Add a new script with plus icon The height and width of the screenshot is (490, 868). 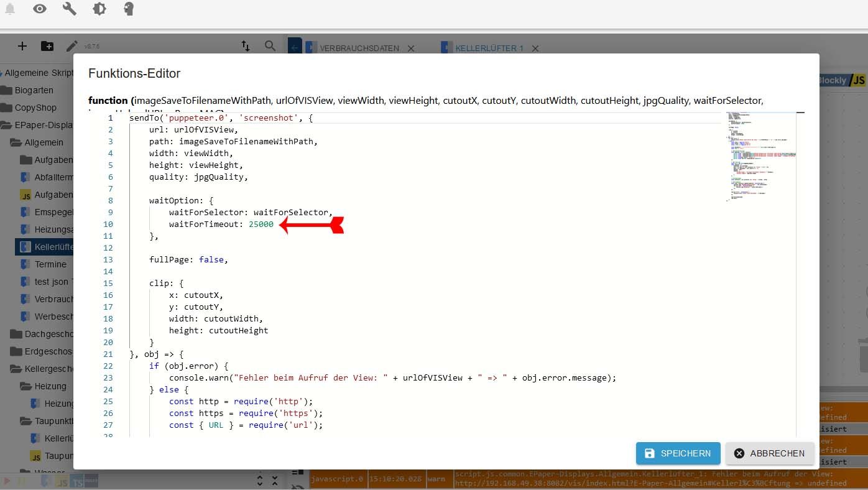(x=22, y=46)
